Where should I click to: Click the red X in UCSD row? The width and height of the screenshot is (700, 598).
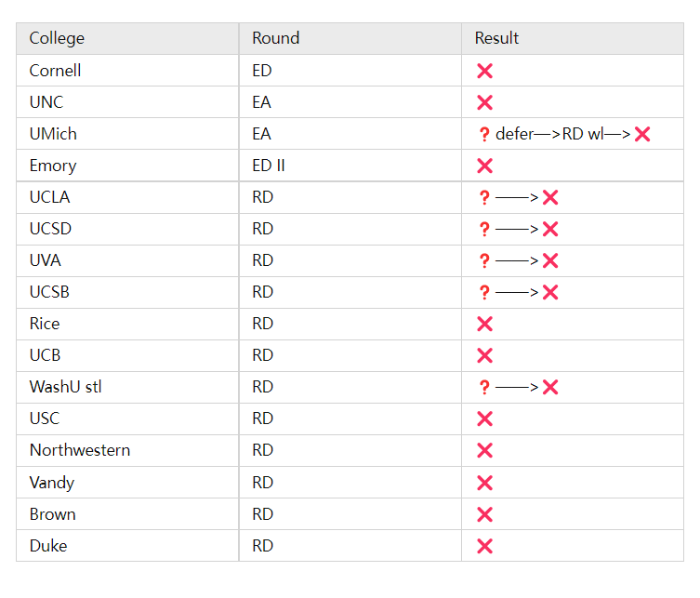[x=550, y=229]
